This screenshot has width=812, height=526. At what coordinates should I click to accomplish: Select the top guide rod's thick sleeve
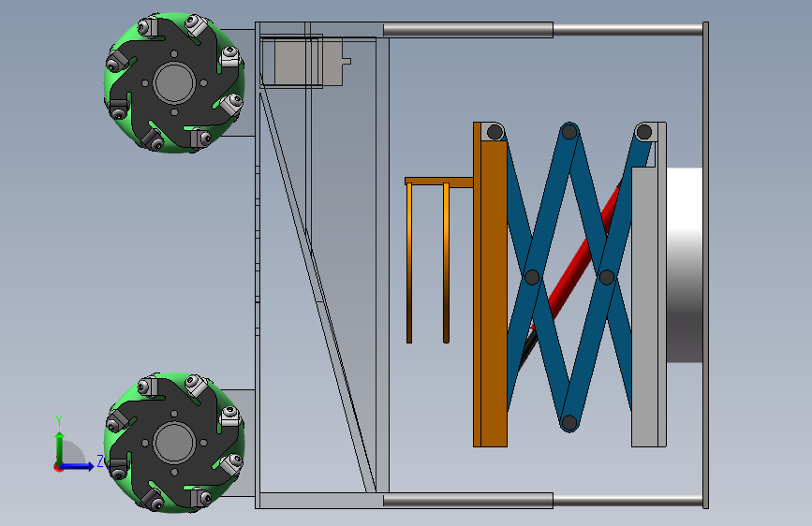[x=468, y=30]
